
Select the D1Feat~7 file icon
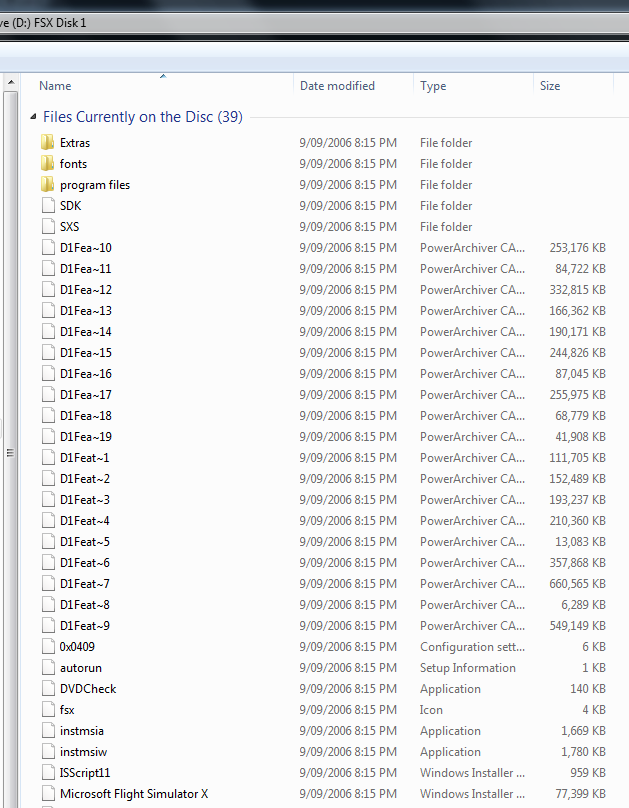(48, 583)
